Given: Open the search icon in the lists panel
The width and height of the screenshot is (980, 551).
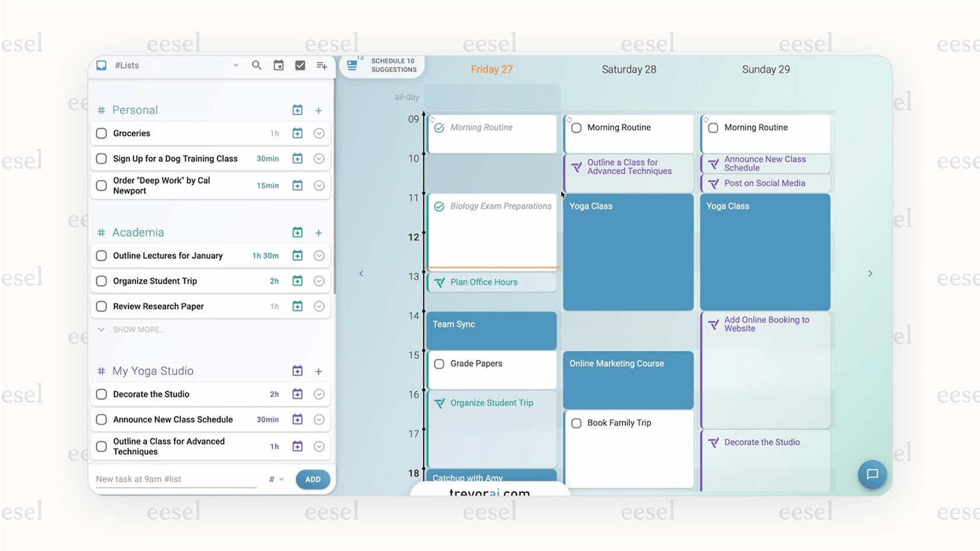Looking at the screenshot, I should (x=257, y=65).
